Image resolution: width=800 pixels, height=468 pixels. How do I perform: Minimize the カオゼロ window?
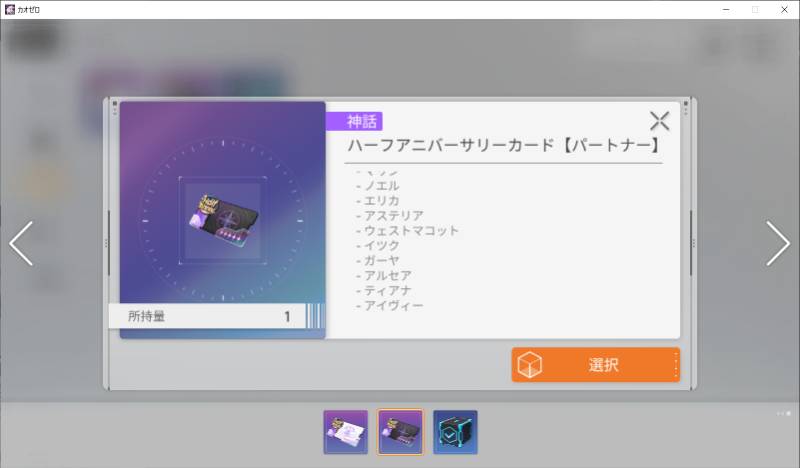click(726, 10)
